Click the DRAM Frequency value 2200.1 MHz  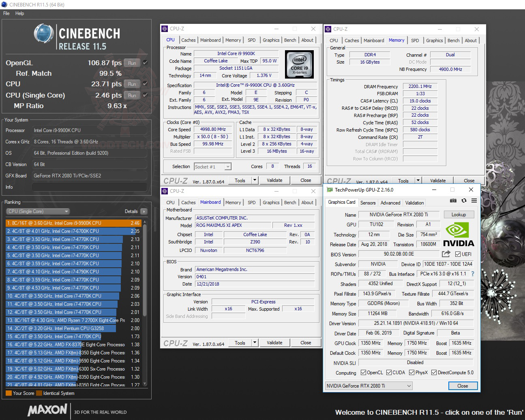click(420, 86)
